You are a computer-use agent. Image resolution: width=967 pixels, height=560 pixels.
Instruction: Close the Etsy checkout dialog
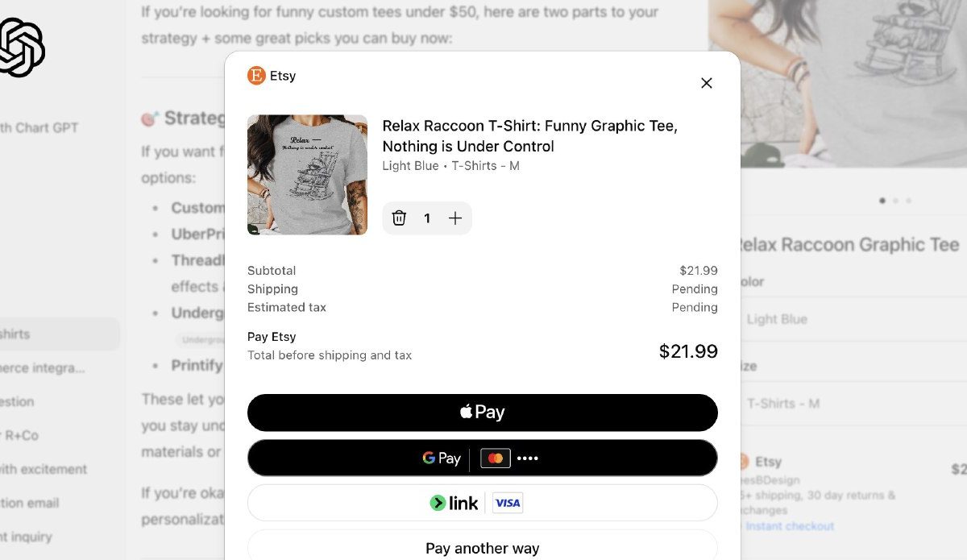[707, 83]
